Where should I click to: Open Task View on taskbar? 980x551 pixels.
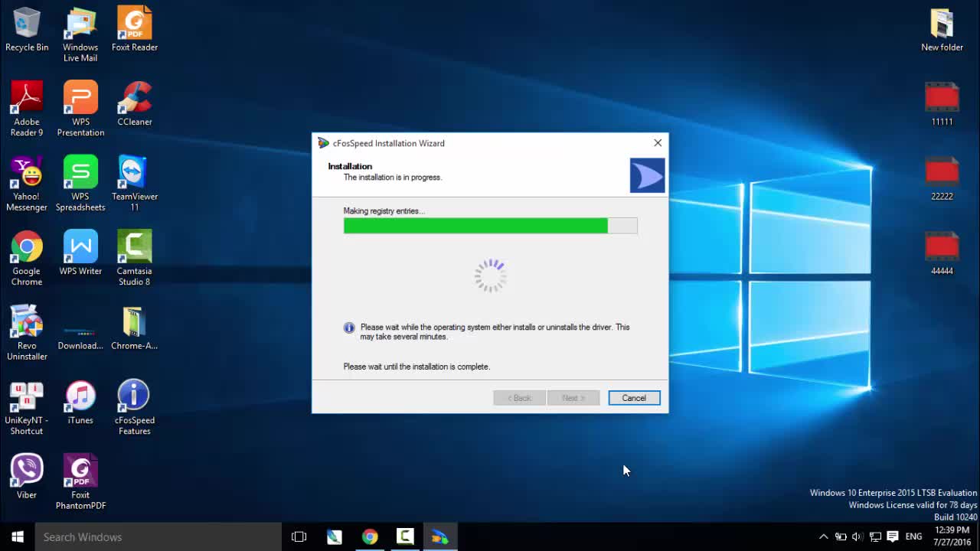tap(299, 536)
